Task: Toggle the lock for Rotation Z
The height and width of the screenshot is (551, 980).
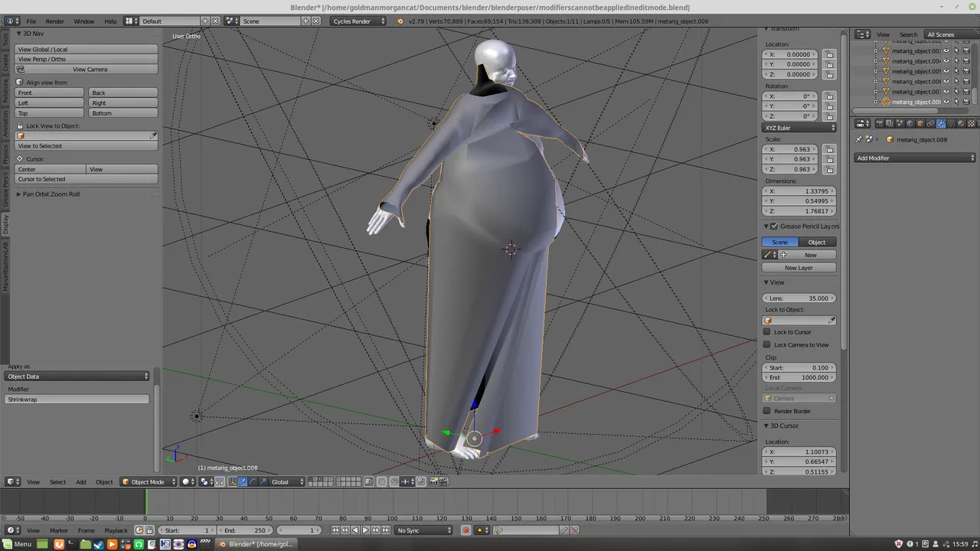Action: [830, 116]
